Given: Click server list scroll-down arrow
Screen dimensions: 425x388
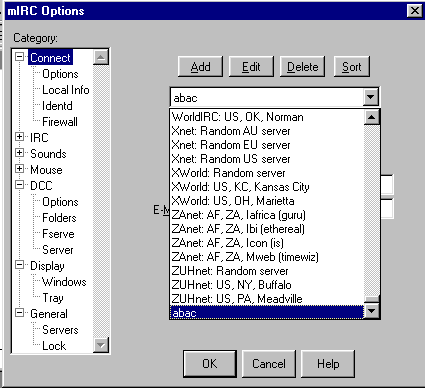Looking at the screenshot, I should 371,311.
